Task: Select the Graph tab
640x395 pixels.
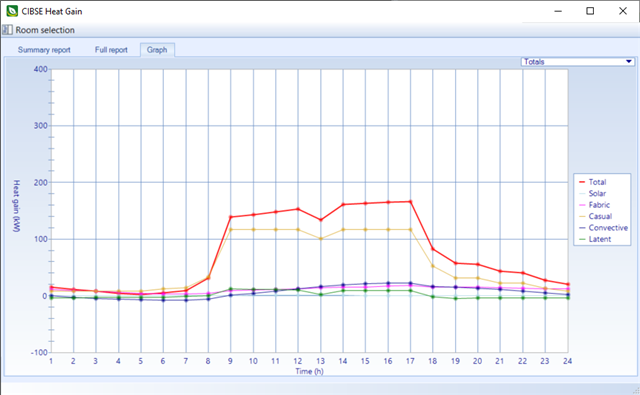Action: click(157, 50)
